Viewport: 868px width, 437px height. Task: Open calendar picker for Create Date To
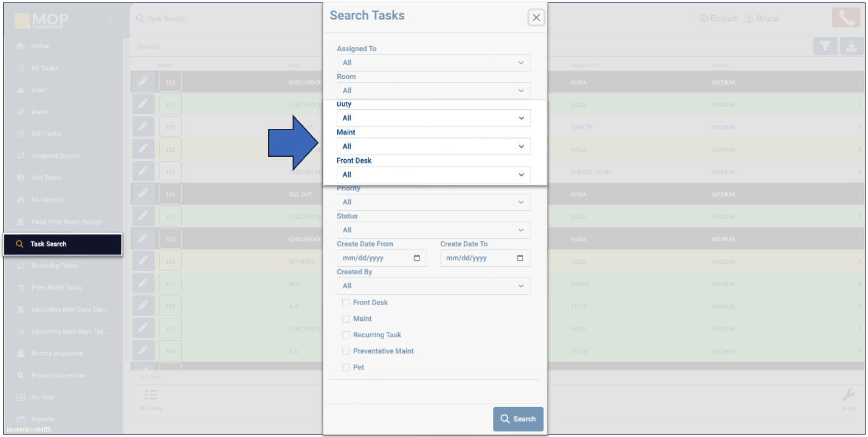tap(520, 258)
